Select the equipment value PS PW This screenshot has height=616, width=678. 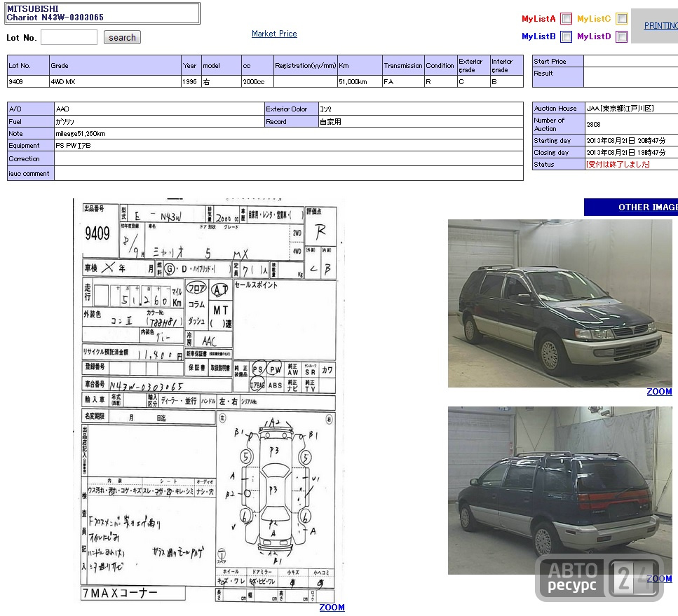pos(73,146)
